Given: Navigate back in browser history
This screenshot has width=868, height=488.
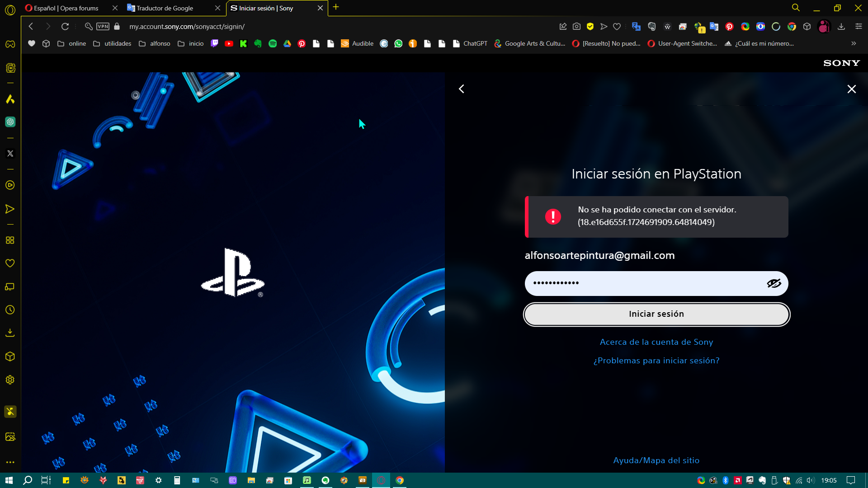Looking at the screenshot, I should click(31, 27).
